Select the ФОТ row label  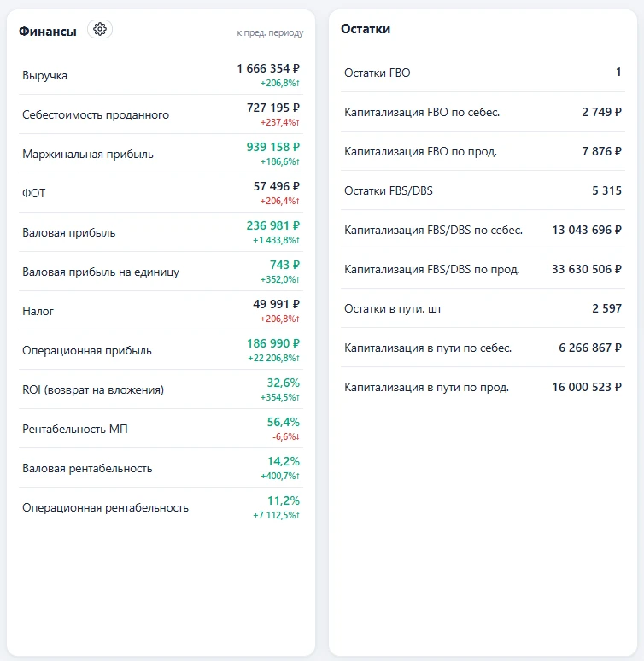[x=34, y=193]
